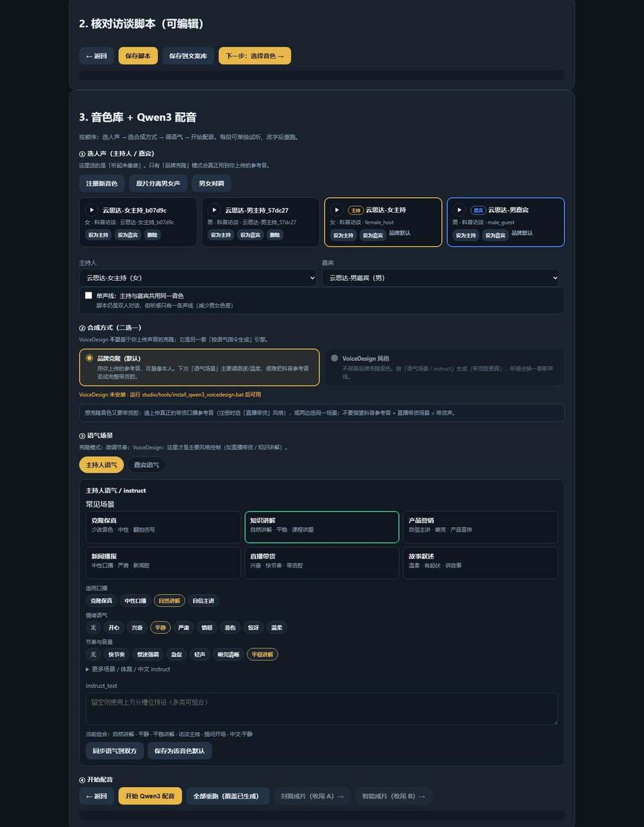
Task: Click 保存到文案库 button
Action: (188, 56)
